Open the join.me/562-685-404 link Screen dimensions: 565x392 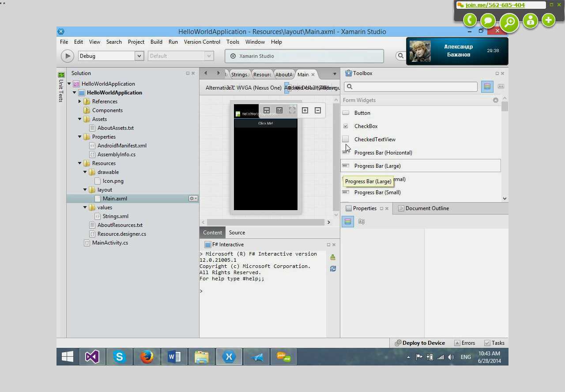pyautogui.click(x=495, y=5)
